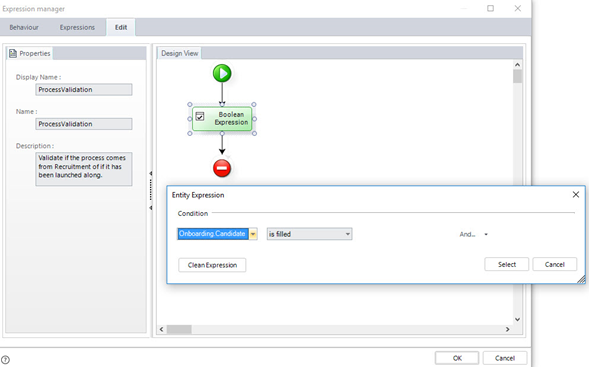Viewport: 589px width, 367px height.
Task: Switch to the Behaviour tab
Action: point(24,27)
